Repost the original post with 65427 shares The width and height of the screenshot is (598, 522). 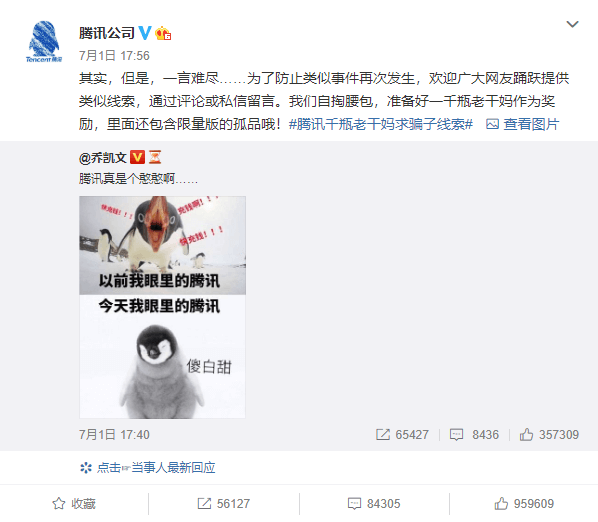click(402, 435)
